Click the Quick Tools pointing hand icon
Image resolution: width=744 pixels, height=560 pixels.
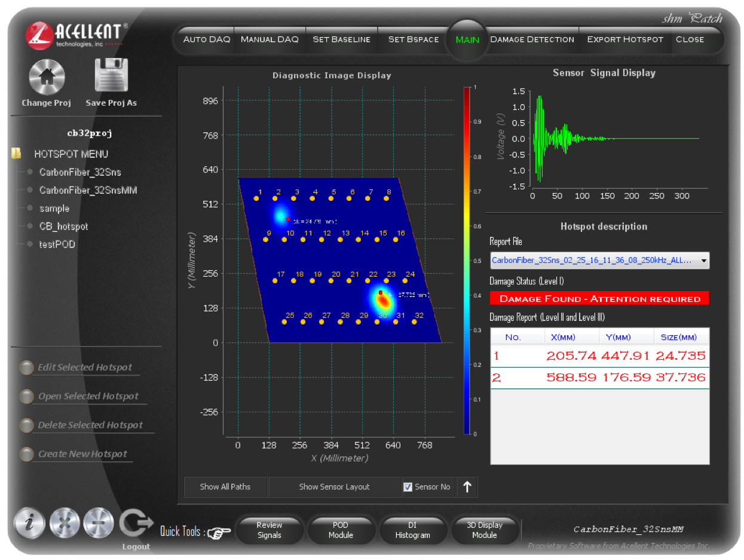pyautogui.click(x=218, y=533)
